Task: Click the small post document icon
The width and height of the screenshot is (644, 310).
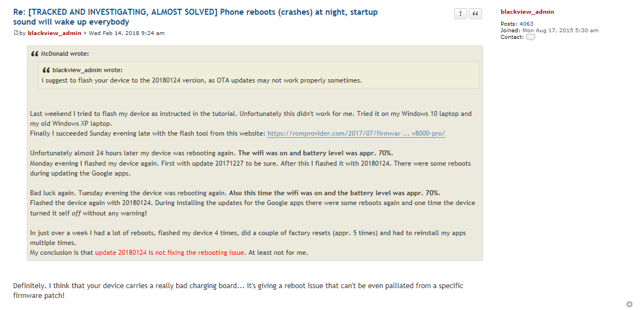Action: pyautogui.click(x=16, y=33)
